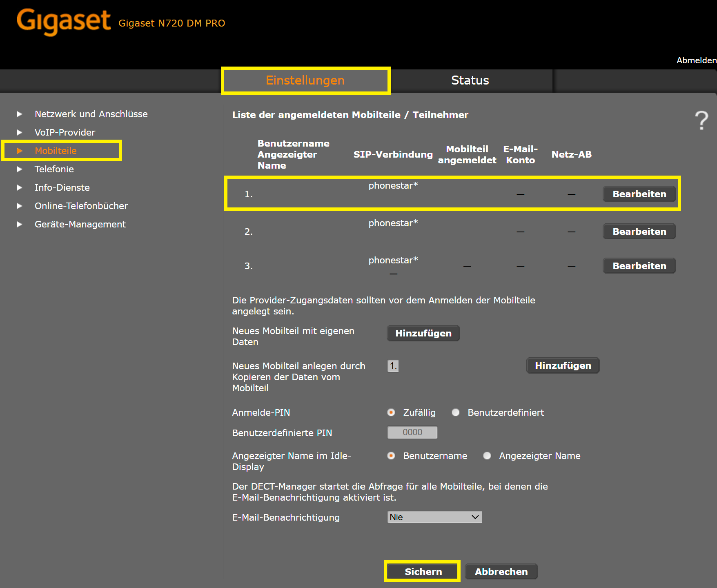This screenshot has width=717, height=588.
Task: Click Bearbeiten for handset 1
Action: (x=639, y=194)
